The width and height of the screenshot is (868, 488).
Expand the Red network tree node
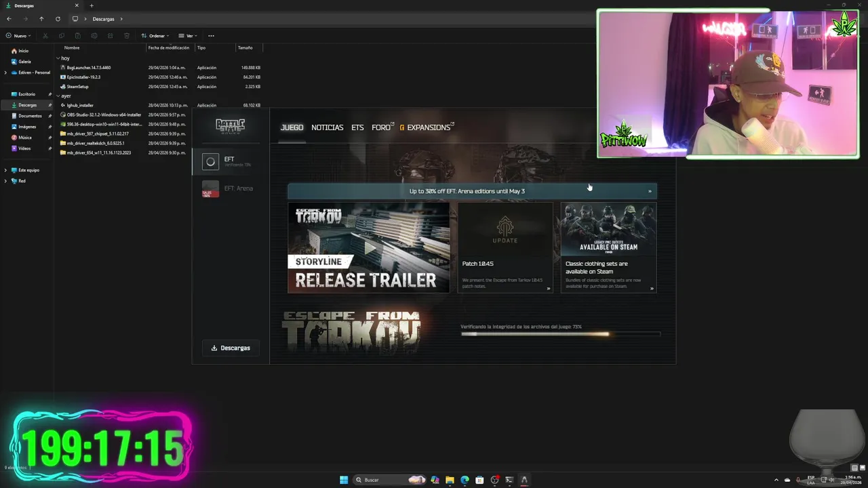[5, 181]
